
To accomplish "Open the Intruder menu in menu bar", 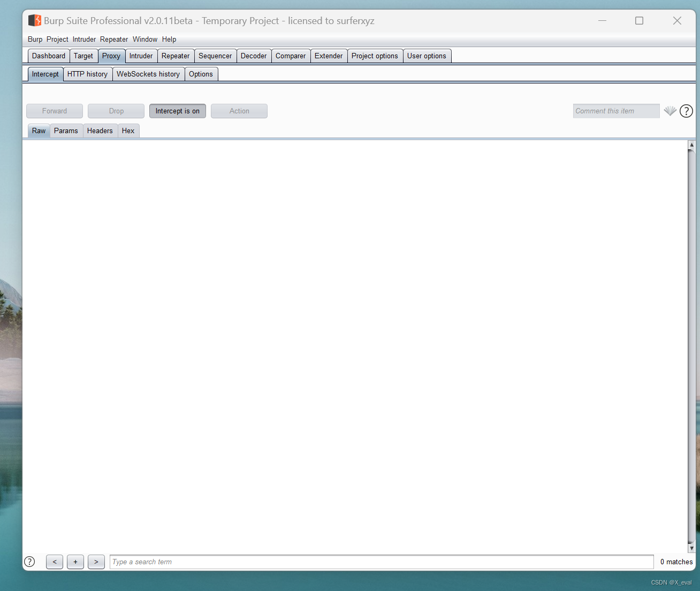I will pyautogui.click(x=84, y=39).
